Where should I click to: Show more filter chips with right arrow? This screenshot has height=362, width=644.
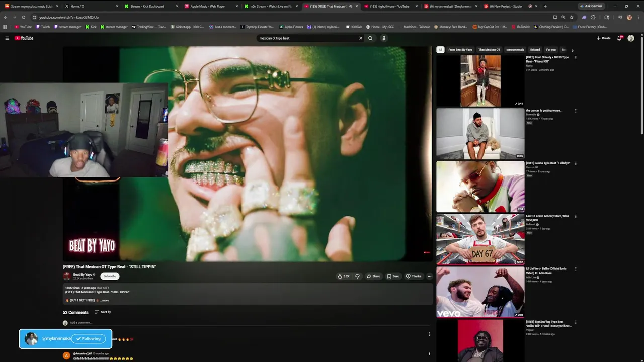(572, 50)
